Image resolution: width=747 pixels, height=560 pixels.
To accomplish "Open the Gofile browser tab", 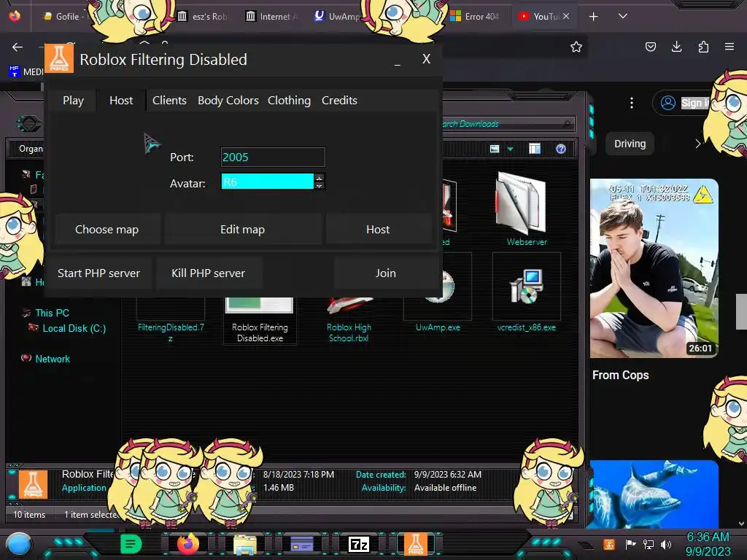I will [63, 17].
